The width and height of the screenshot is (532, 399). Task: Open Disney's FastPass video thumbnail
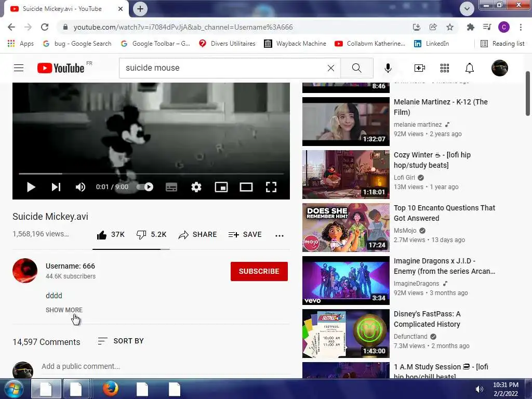(345, 334)
